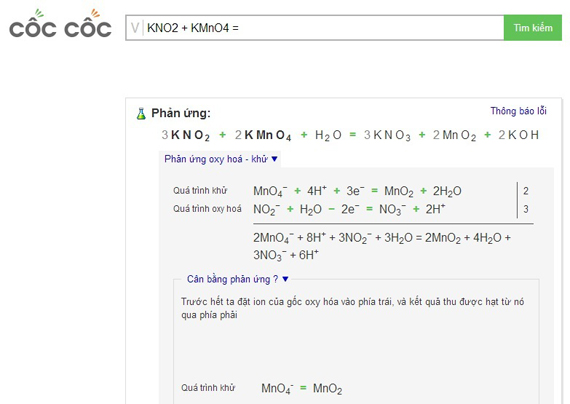Collapse the Phản ứng oxy hoá - khử section
Image resolution: width=570 pixels, height=404 pixels.
click(x=216, y=159)
